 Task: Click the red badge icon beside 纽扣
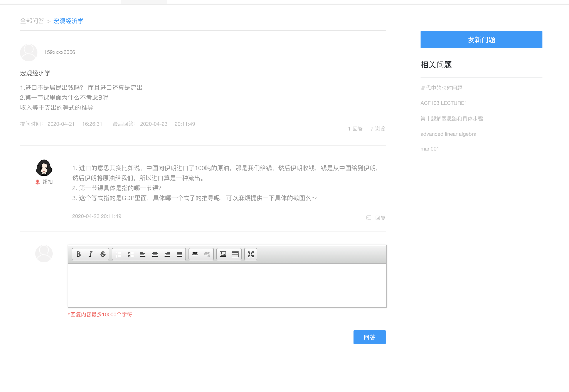coord(38,182)
